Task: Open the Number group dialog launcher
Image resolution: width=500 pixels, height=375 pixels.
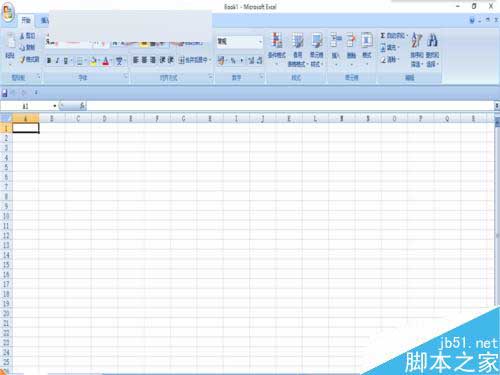Action: 261,76
